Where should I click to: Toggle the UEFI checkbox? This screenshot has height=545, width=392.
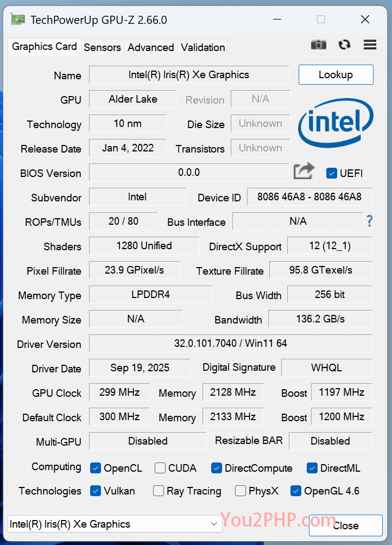click(331, 173)
